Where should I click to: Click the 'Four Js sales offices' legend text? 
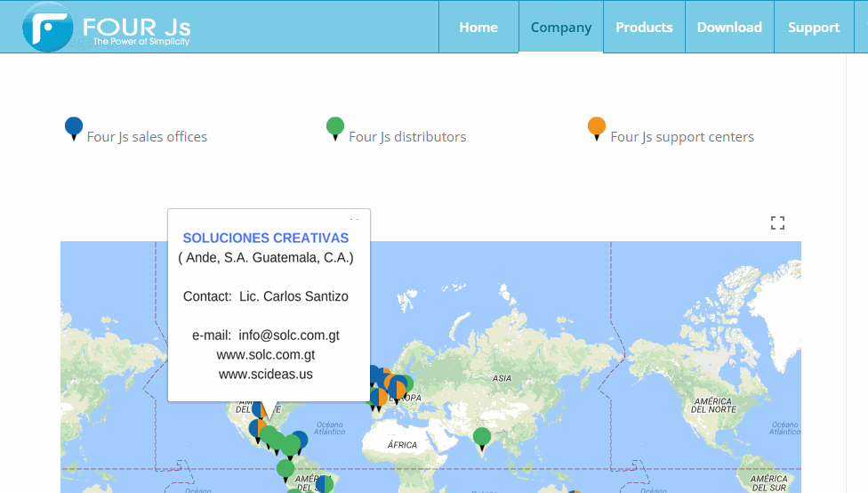pyautogui.click(x=147, y=137)
